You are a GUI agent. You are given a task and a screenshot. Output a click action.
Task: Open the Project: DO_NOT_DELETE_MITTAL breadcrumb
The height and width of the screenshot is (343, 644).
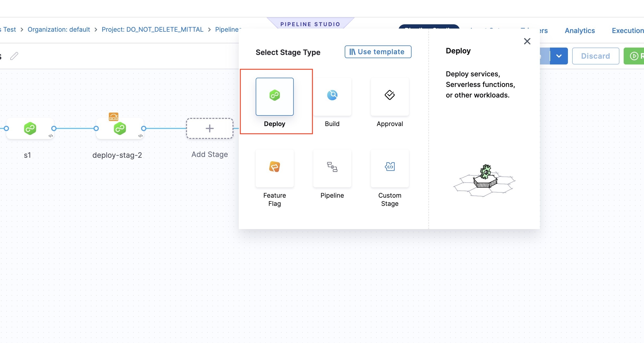(x=152, y=30)
